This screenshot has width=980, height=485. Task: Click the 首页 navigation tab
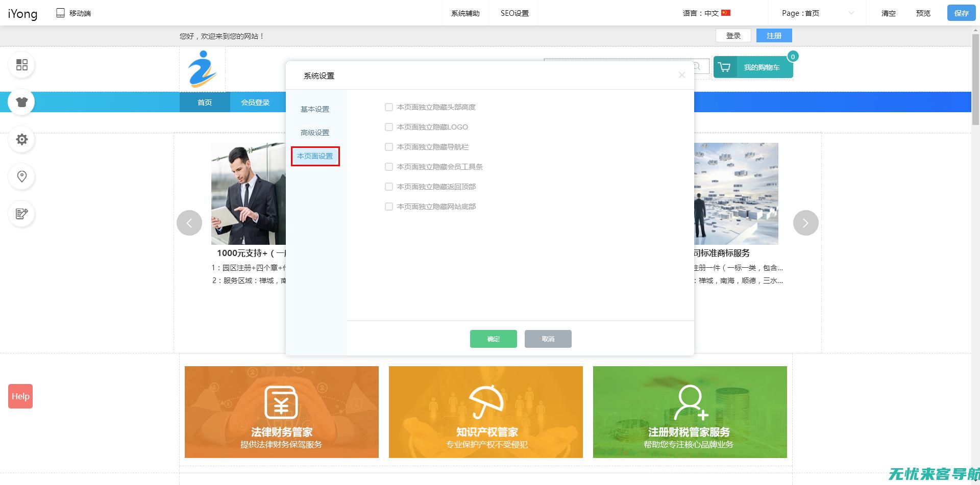205,102
